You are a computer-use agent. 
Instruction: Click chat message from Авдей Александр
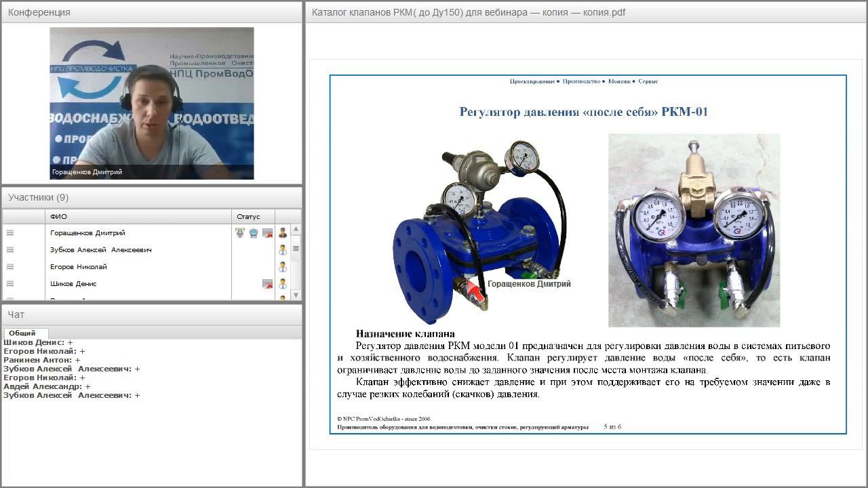[x=47, y=386]
